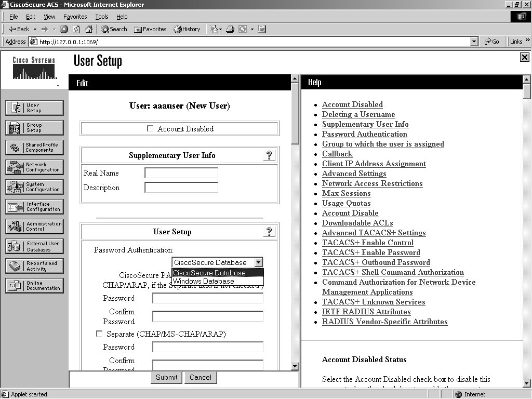Open the Deleting a Username help link
Screen dimensions: 532x399
coord(358,114)
